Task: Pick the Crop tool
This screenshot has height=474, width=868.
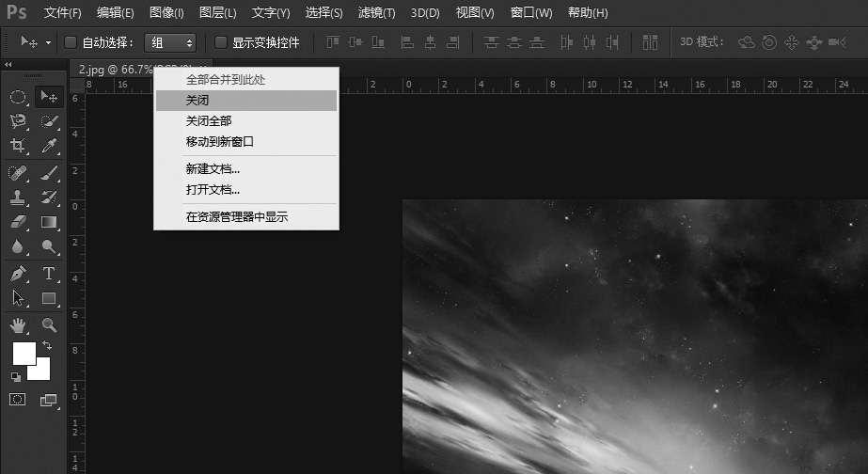Action: tap(18, 146)
